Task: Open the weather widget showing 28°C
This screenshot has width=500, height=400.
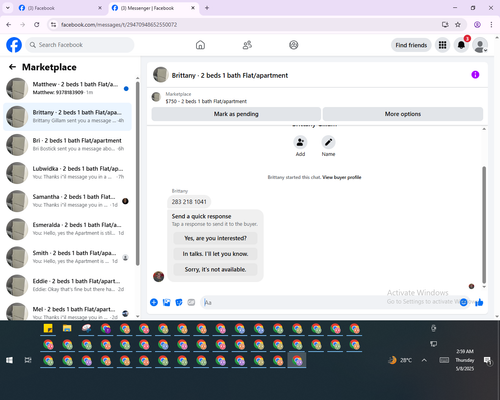Action: pyautogui.click(x=400, y=360)
